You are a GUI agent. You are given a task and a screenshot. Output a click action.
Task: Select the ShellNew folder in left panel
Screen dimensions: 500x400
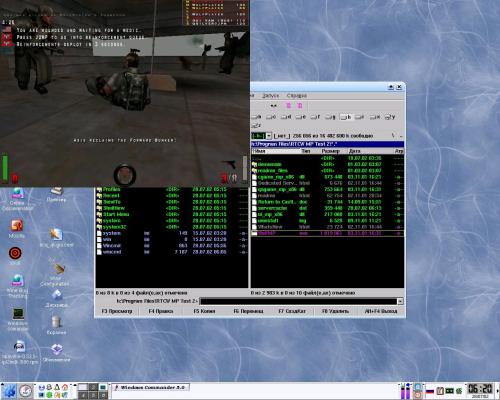point(172,208)
